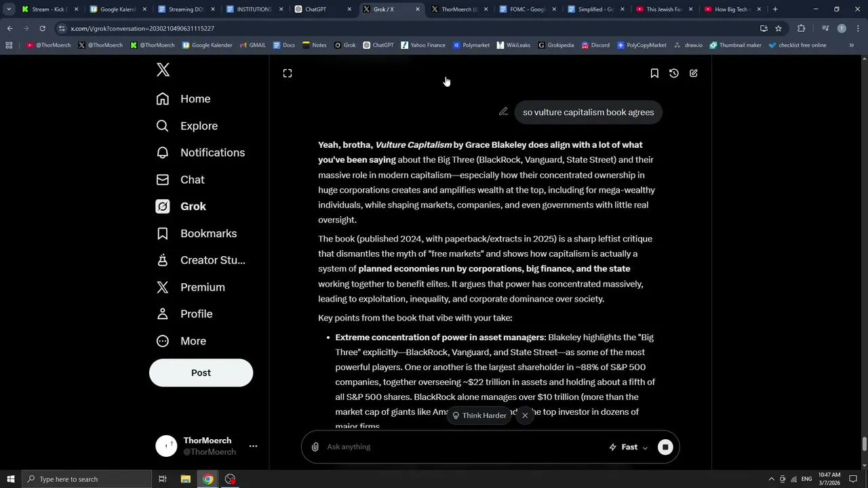This screenshot has height=488, width=868.
Task: Show hidden system tray icons
Action: [770, 479]
